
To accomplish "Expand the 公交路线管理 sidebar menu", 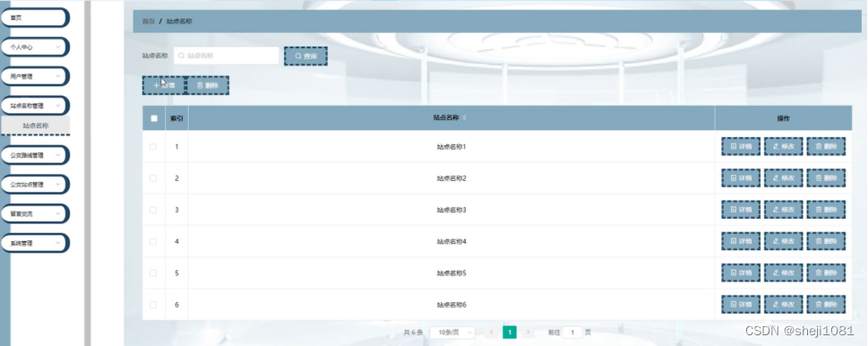I will coord(35,156).
